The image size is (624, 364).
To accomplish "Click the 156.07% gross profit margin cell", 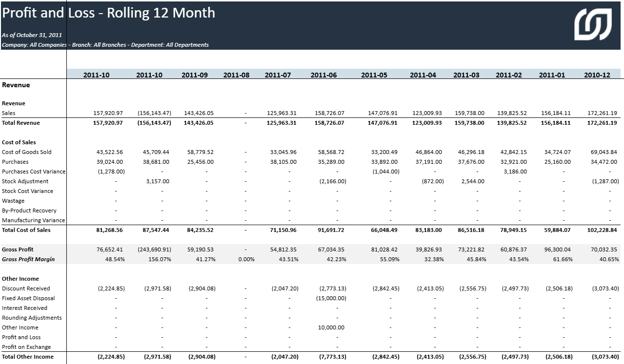I will (159, 259).
